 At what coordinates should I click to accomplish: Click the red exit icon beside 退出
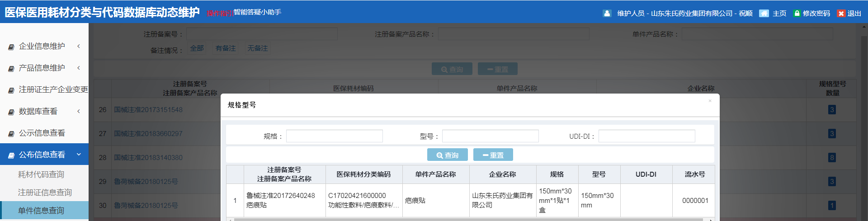[x=841, y=14]
